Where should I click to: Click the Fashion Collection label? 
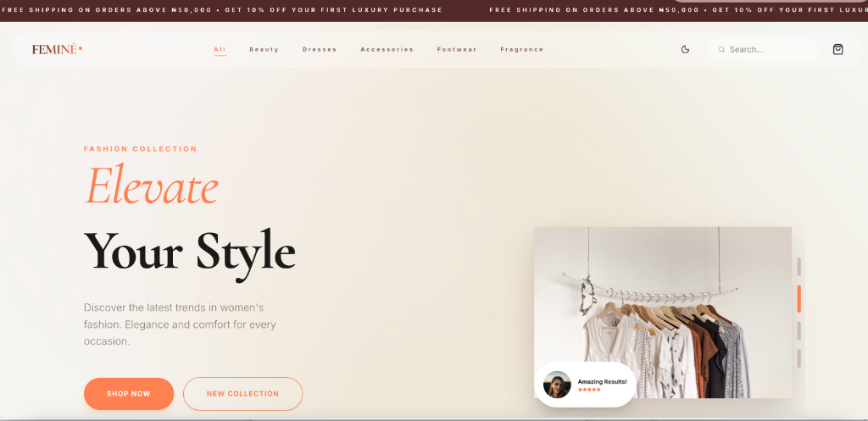pos(141,149)
